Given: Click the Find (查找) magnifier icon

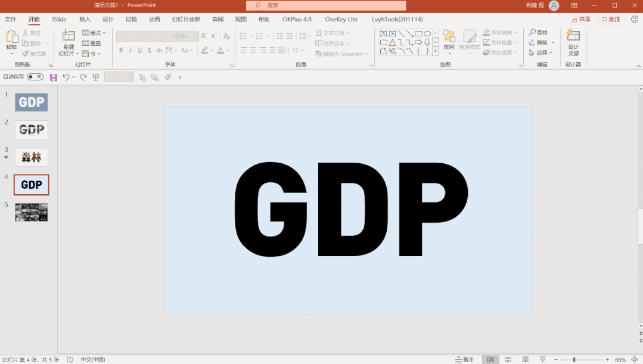Looking at the screenshot, I should [532, 33].
